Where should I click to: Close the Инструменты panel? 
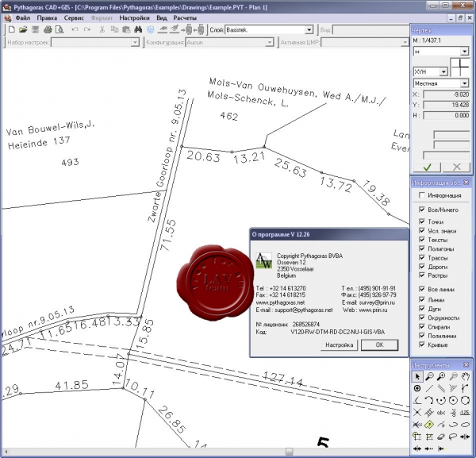pyautogui.click(x=466, y=365)
